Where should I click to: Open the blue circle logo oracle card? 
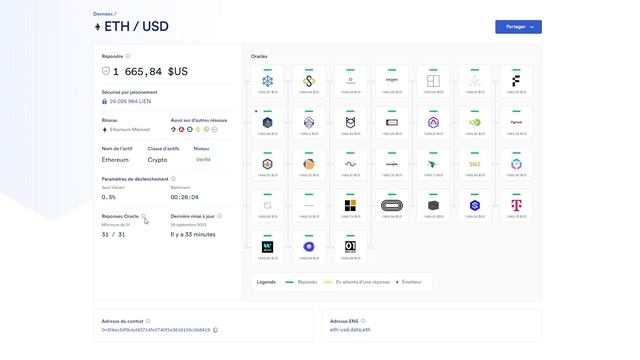click(x=309, y=247)
